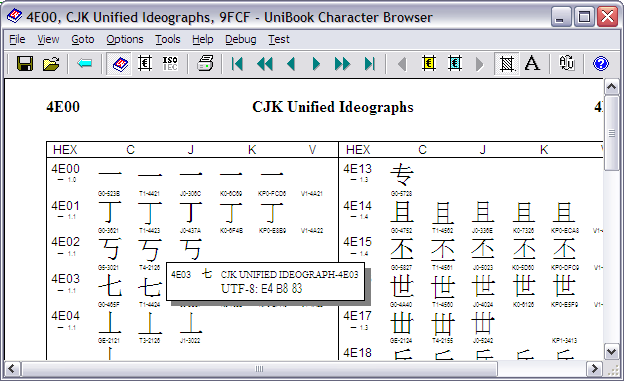The width and height of the screenshot is (624, 381).
Task: Click code point 4E14 row label
Action: pos(357,206)
